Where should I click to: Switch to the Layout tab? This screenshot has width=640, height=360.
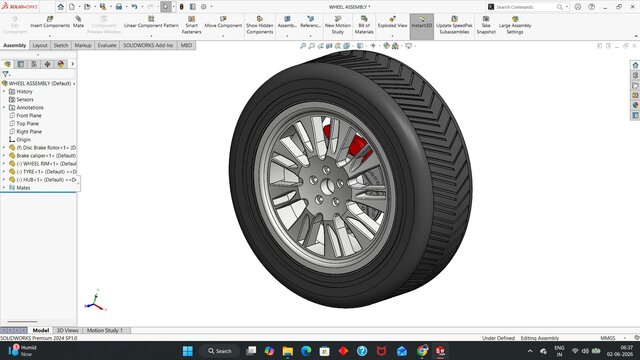pos(40,45)
